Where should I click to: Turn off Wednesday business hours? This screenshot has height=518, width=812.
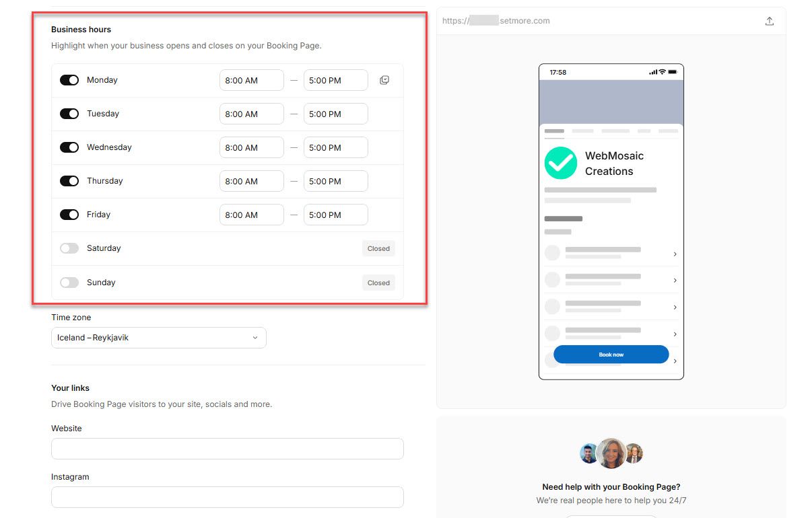tap(69, 147)
